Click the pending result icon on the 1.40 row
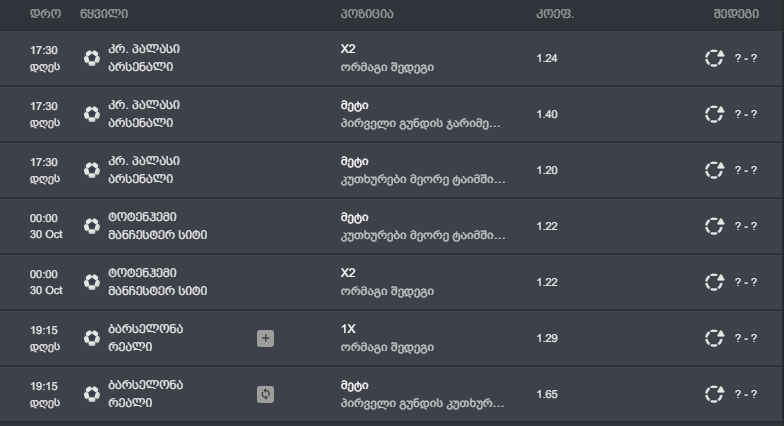The height and width of the screenshot is (426, 784). (x=714, y=114)
